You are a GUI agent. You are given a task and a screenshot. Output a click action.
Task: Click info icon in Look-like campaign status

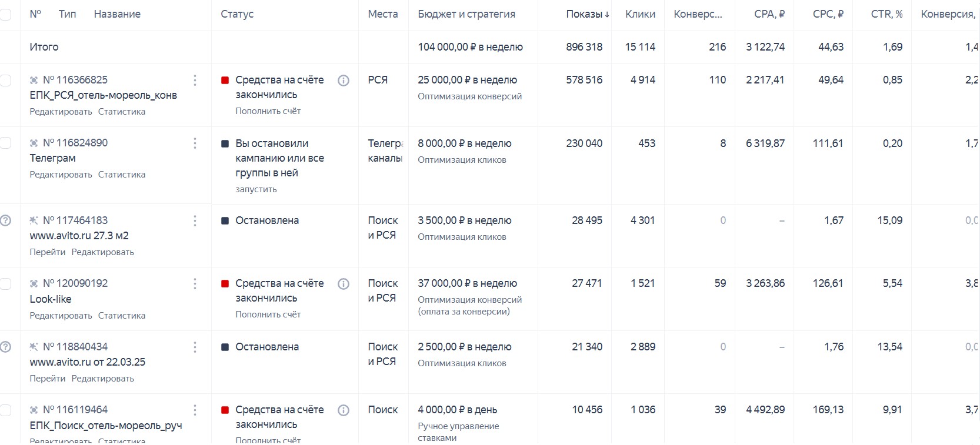[344, 284]
